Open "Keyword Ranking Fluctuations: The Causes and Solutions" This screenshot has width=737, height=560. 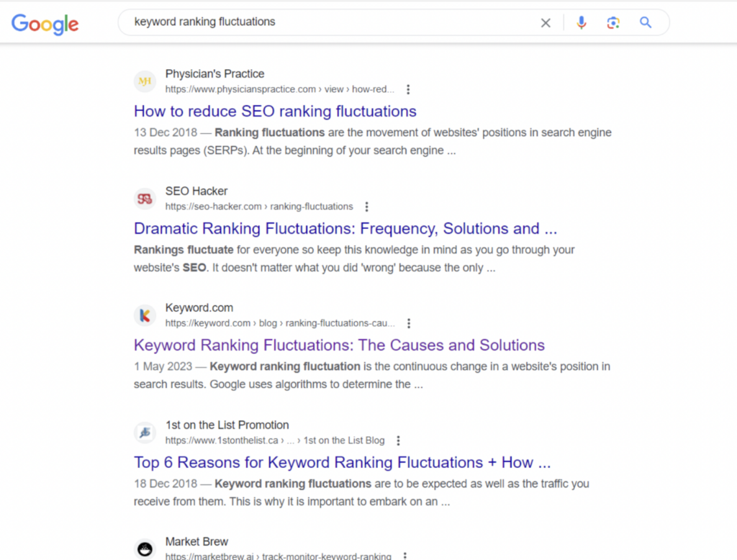[x=339, y=346]
